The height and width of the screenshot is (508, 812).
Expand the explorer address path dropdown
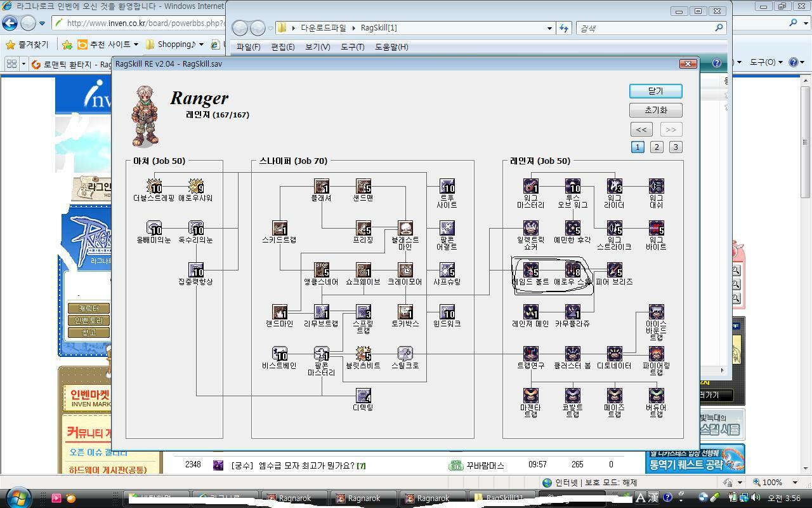click(x=549, y=28)
